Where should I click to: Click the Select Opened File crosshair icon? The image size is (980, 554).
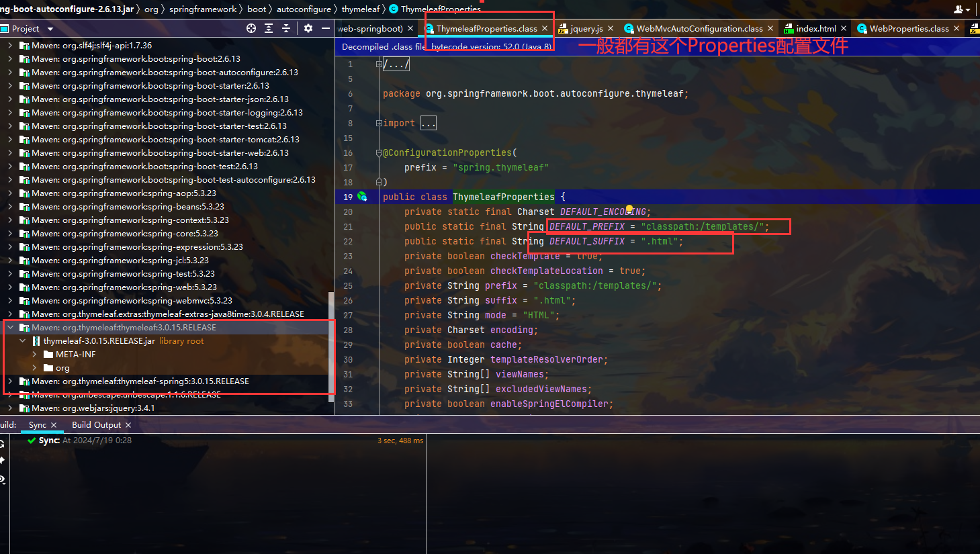point(251,28)
